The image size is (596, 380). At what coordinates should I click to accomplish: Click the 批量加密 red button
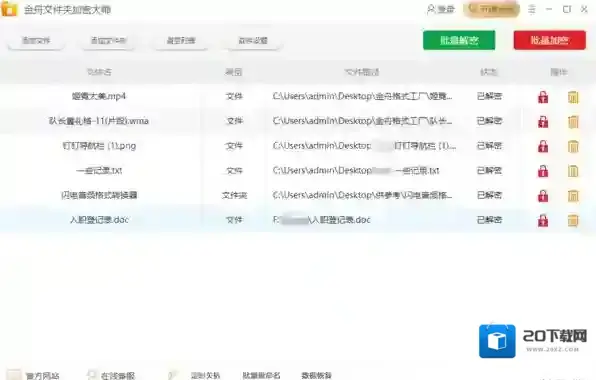point(549,40)
